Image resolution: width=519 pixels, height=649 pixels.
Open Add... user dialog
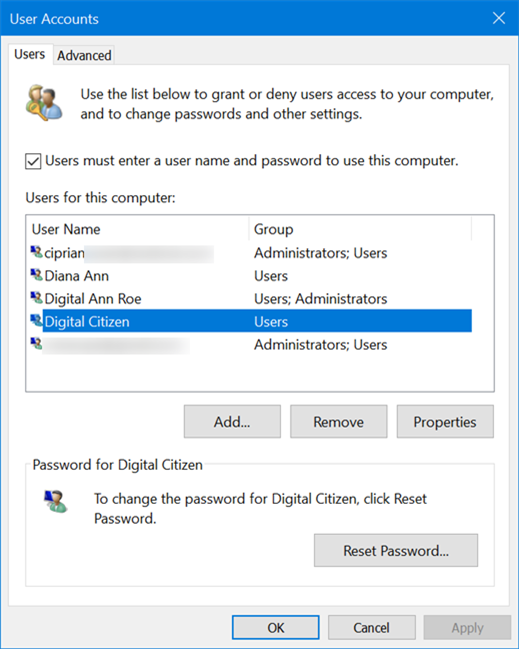coord(232,421)
